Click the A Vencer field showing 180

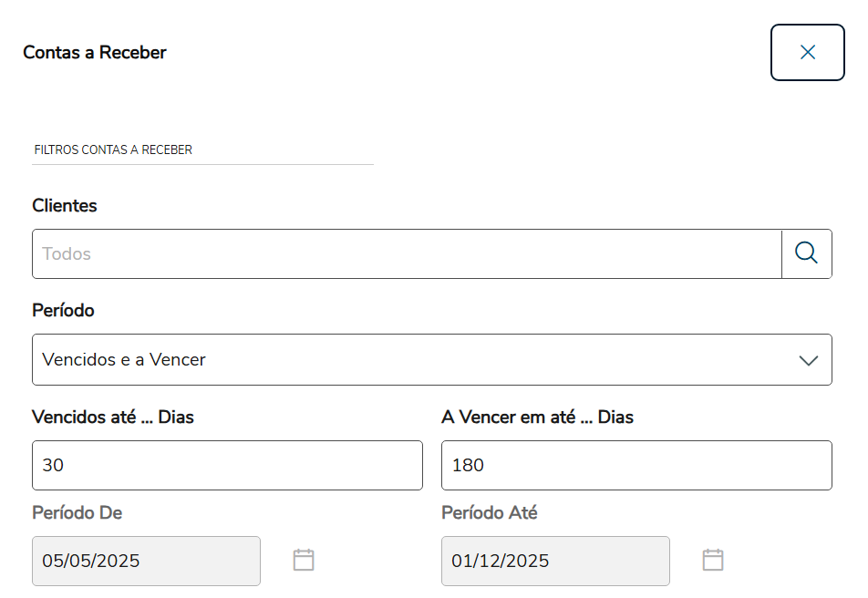(636, 465)
